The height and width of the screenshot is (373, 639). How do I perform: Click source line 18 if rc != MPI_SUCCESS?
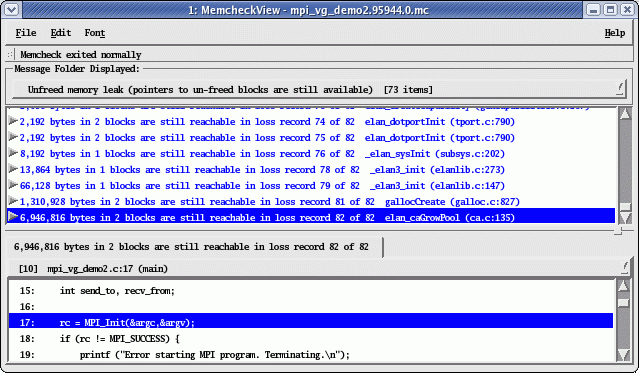point(311,339)
